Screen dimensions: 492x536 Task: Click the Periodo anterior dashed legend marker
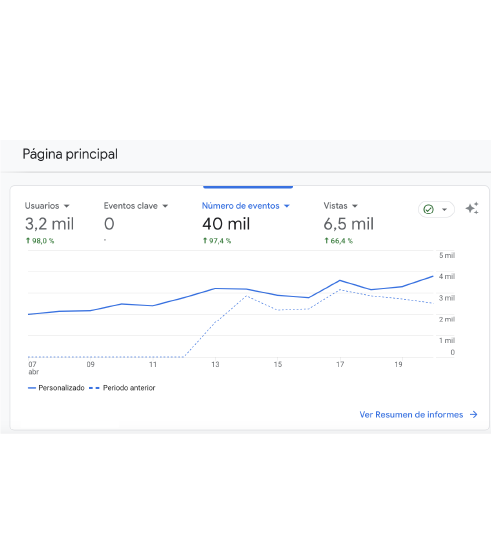coord(94,388)
